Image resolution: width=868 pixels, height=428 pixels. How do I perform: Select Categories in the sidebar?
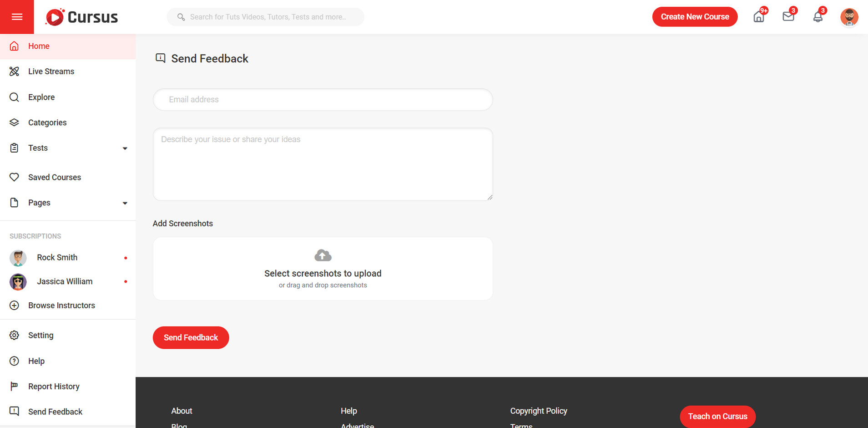47,122
